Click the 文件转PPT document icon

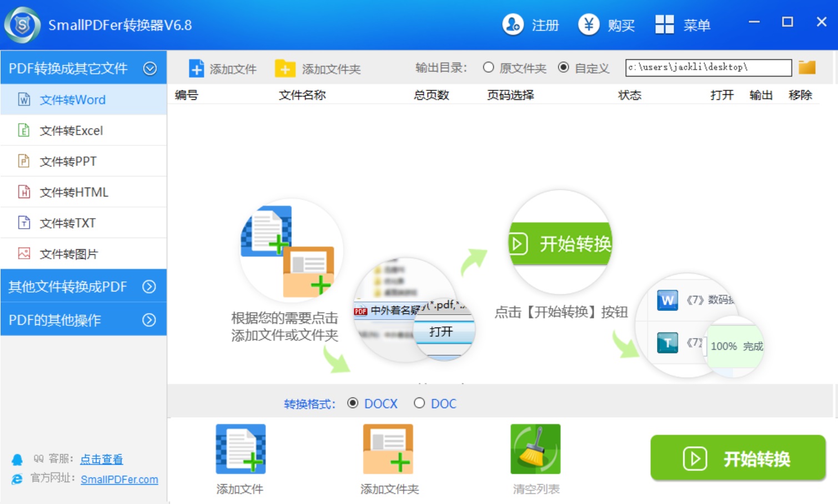(x=24, y=161)
